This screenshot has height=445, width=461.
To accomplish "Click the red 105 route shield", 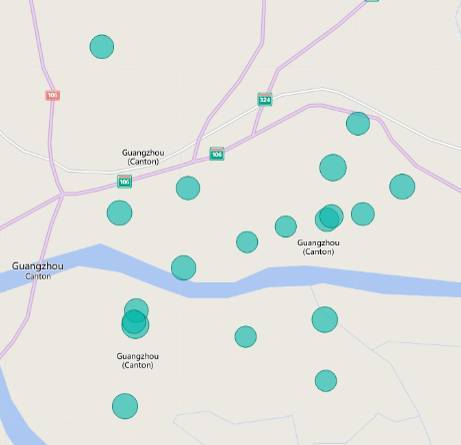I will [x=52, y=96].
